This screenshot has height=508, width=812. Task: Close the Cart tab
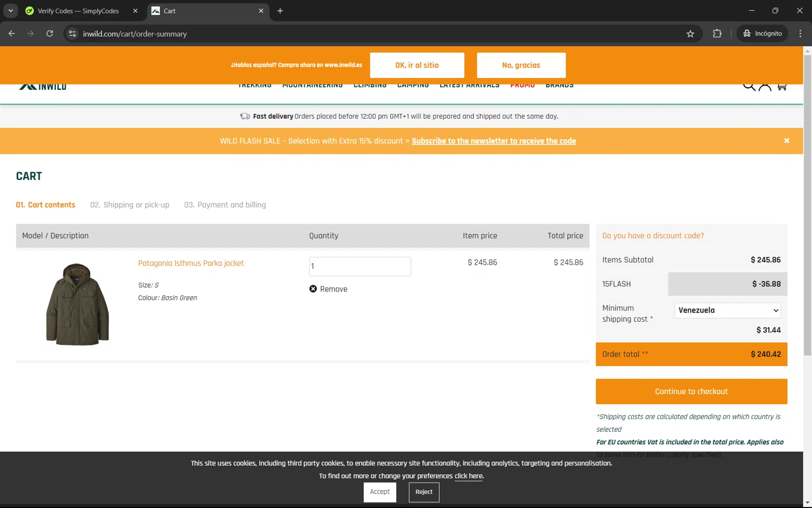click(x=261, y=11)
